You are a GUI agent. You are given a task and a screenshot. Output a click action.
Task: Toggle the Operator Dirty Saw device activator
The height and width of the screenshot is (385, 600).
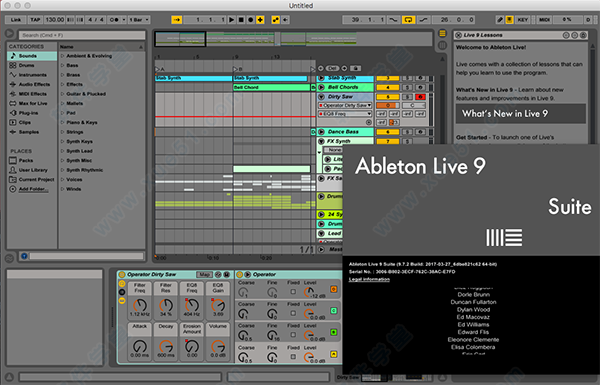(122, 274)
